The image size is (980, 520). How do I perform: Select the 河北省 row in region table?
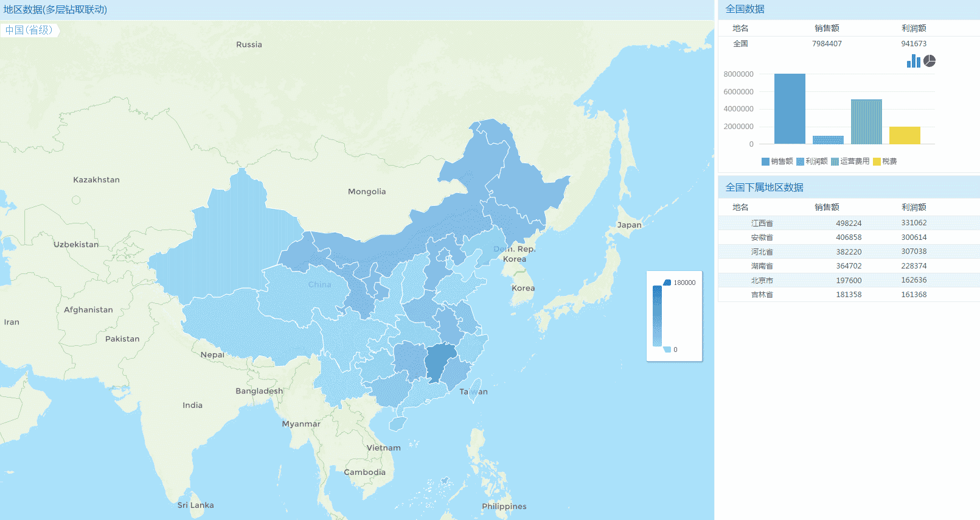click(849, 251)
